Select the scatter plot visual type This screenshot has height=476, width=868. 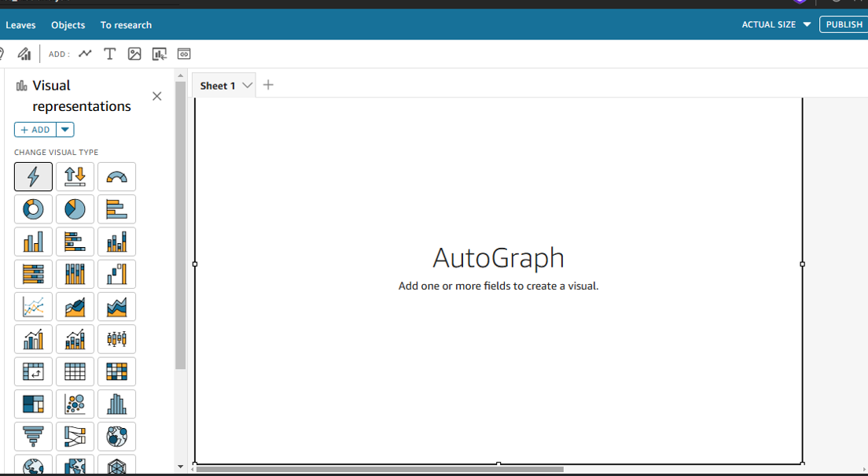tap(75, 404)
